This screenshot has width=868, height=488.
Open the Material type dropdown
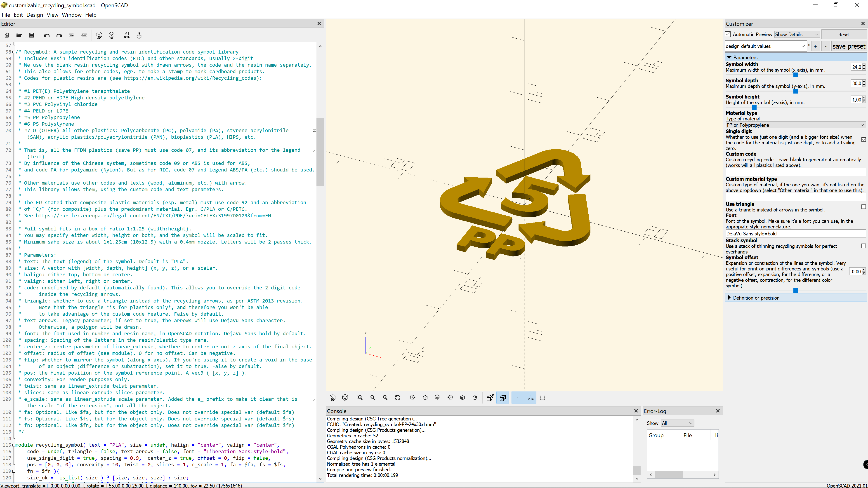[x=795, y=125]
